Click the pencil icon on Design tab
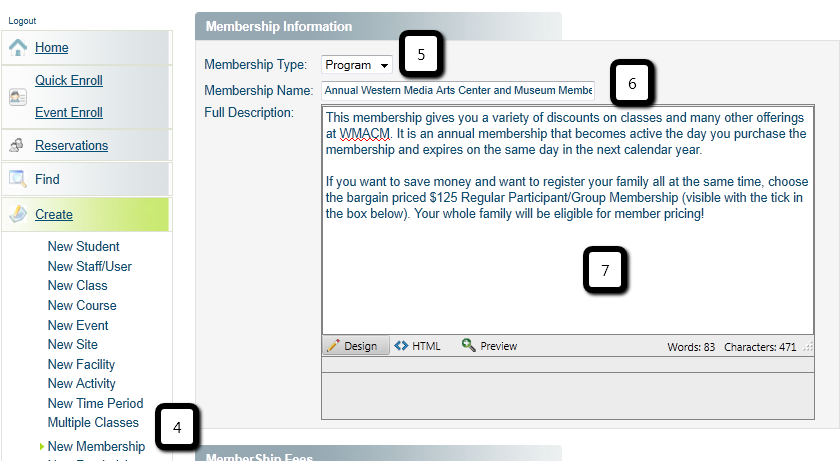 click(333, 346)
